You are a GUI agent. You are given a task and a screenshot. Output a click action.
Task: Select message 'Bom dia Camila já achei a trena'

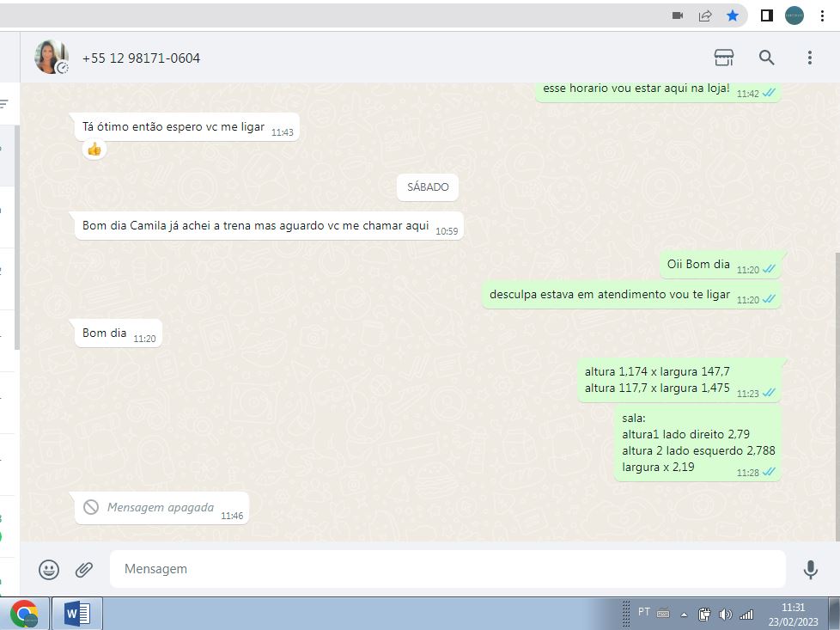(269, 226)
